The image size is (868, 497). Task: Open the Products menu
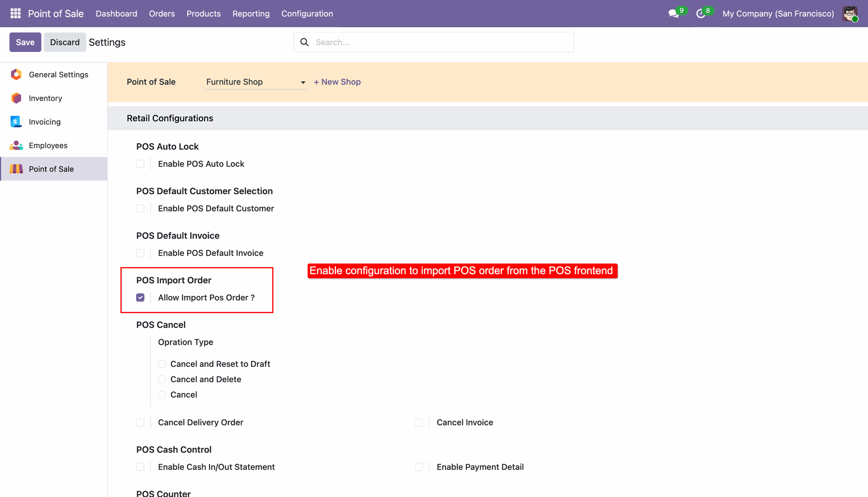pyautogui.click(x=203, y=14)
